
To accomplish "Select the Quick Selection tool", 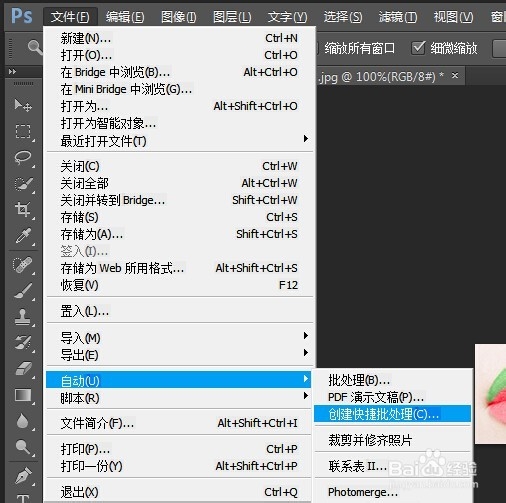I will [23, 183].
